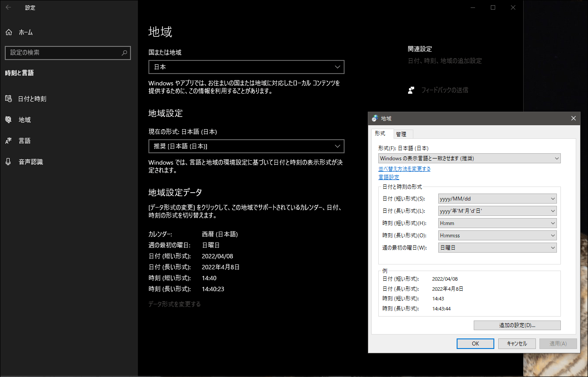Image resolution: width=588 pixels, height=377 pixels.
Task: Click the 2022年4月8日 value in Settings
Action: 221,267
